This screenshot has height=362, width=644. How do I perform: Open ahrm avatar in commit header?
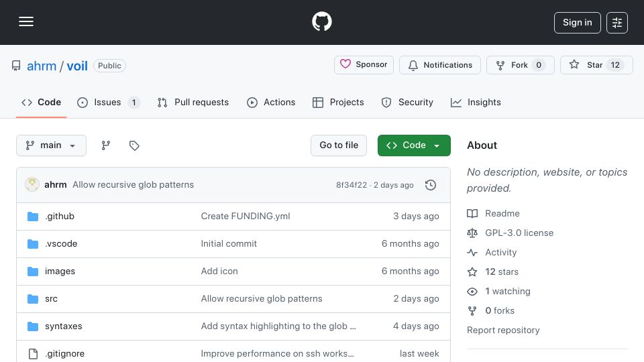pos(32,185)
